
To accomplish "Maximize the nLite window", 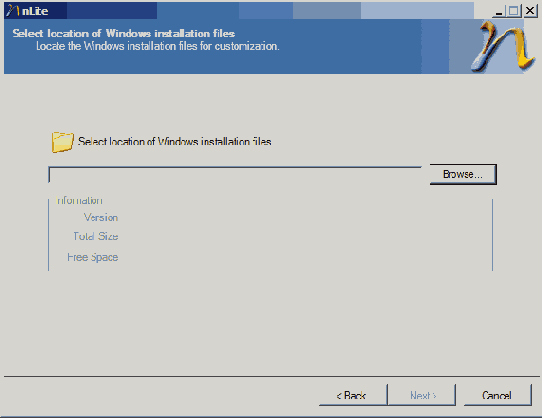I will click(514, 11).
